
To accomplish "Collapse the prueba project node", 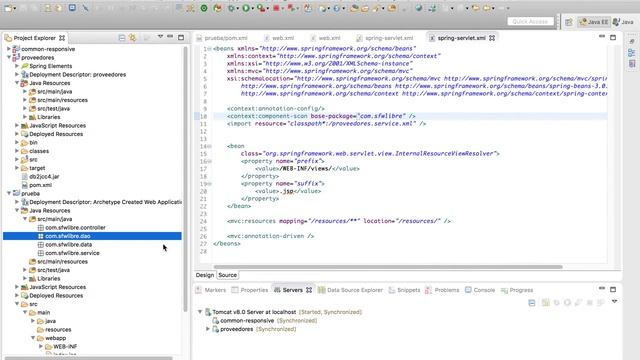I will pos(9,193).
